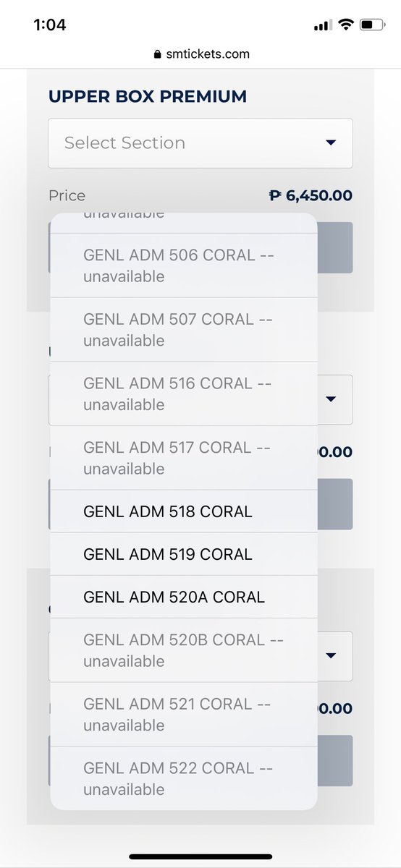Click the smtickets.com address bar
401x868 pixels.
point(200,54)
